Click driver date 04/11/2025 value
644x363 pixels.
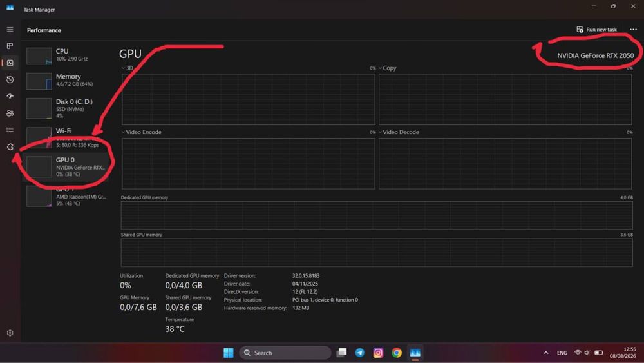coord(305,284)
